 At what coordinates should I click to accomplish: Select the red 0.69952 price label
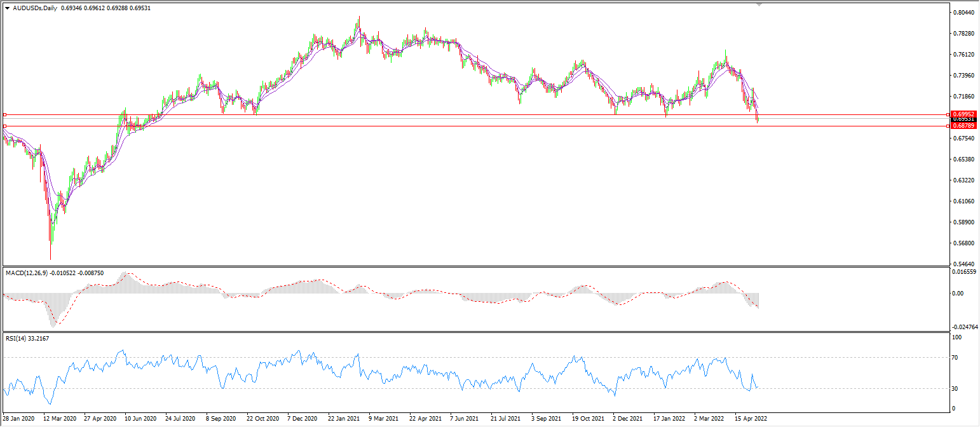pyautogui.click(x=963, y=114)
